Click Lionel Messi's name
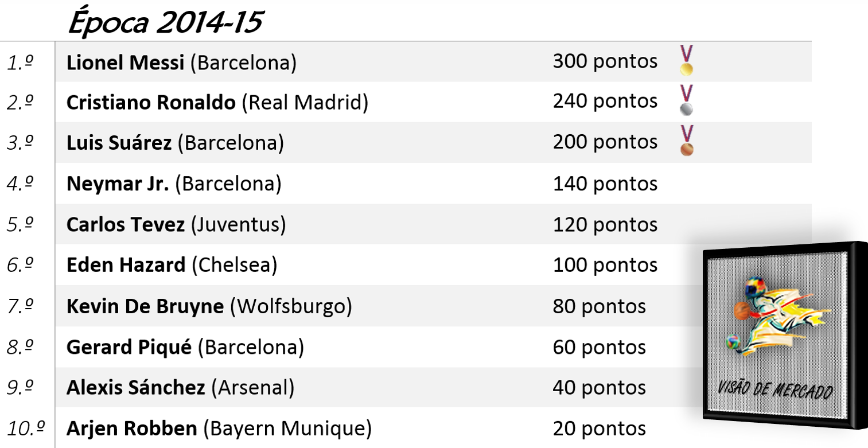Image resolution: width=868 pixels, height=448 pixels. click(126, 62)
